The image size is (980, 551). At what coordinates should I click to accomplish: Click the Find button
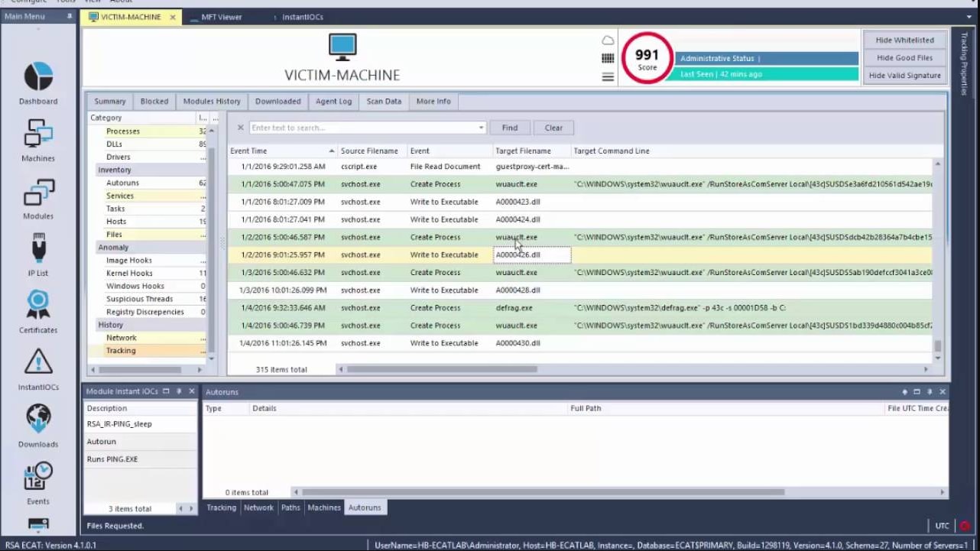(x=509, y=128)
